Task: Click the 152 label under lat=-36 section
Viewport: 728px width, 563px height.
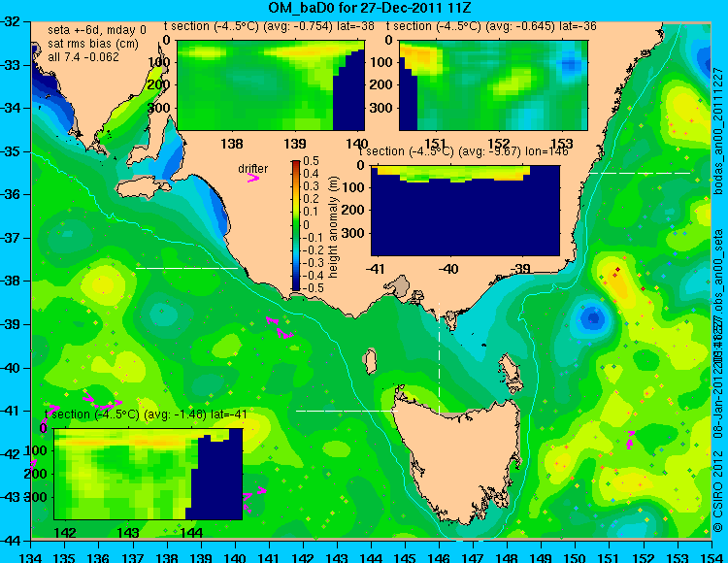Action: [x=499, y=144]
